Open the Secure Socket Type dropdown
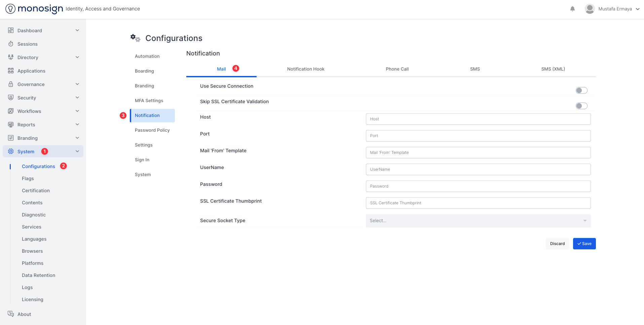Screen dimensions: 644x325 point(478,220)
